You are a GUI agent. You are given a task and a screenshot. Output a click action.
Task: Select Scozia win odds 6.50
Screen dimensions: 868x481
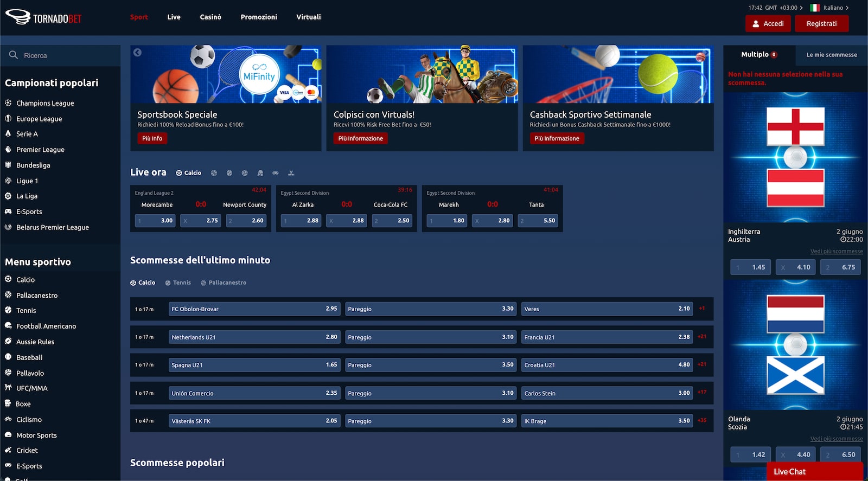click(840, 455)
